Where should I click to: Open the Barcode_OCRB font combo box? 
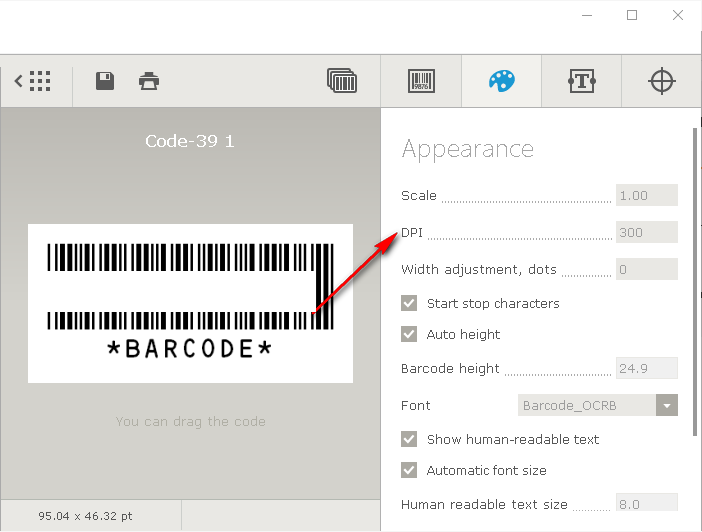click(586, 405)
